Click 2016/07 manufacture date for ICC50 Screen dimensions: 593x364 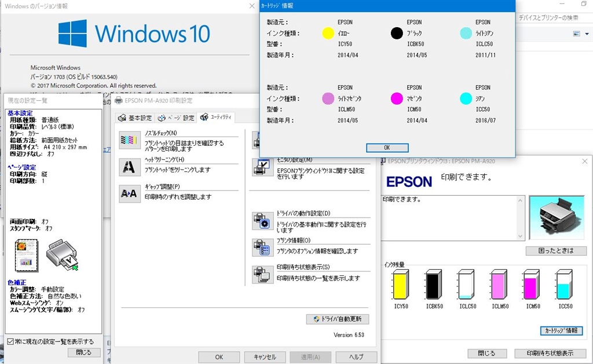point(486,120)
